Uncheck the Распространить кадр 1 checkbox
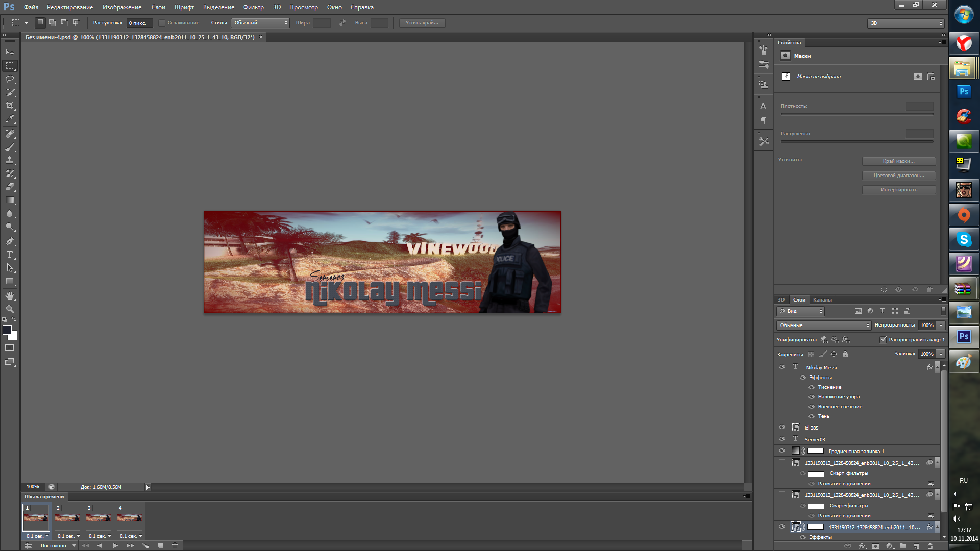 click(x=884, y=339)
